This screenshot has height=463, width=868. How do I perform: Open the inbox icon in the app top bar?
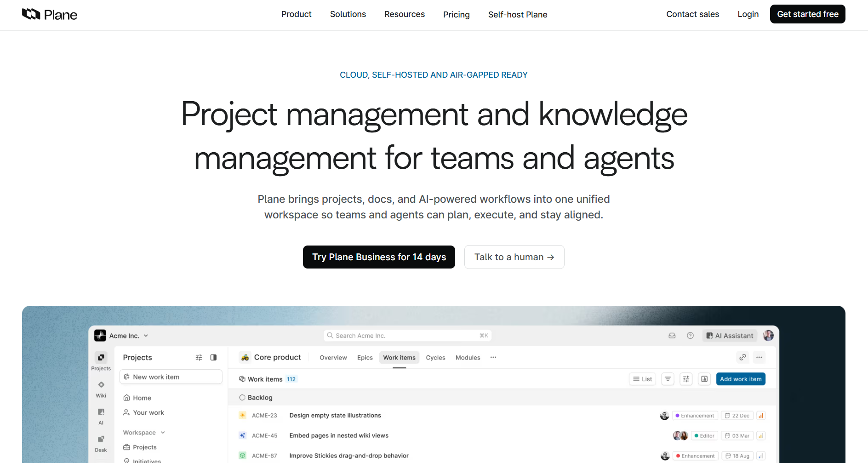click(x=672, y=336)
